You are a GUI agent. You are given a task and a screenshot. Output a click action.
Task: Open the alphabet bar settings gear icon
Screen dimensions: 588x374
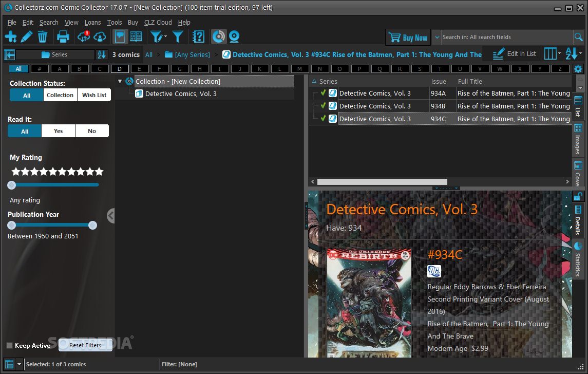tap(578, 69)
